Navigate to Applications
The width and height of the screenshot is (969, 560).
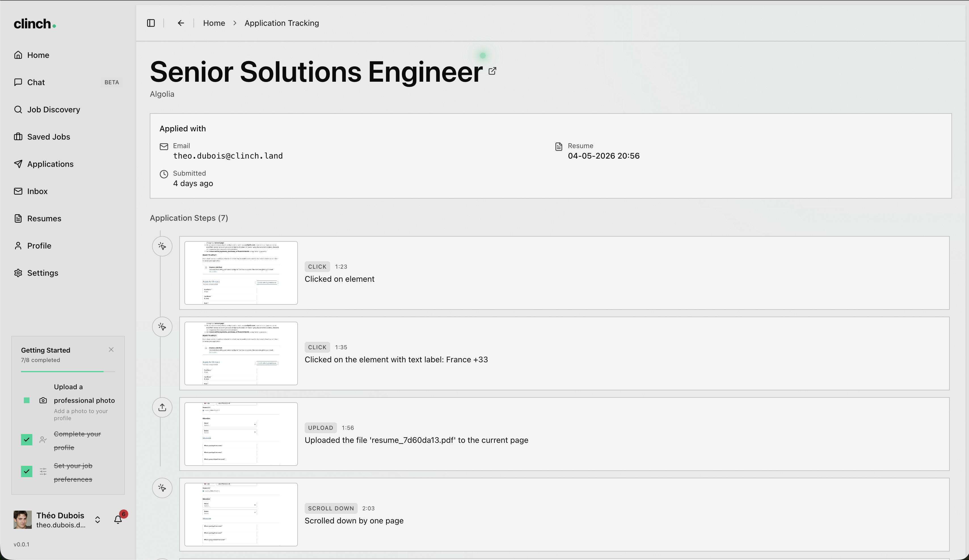68,164
